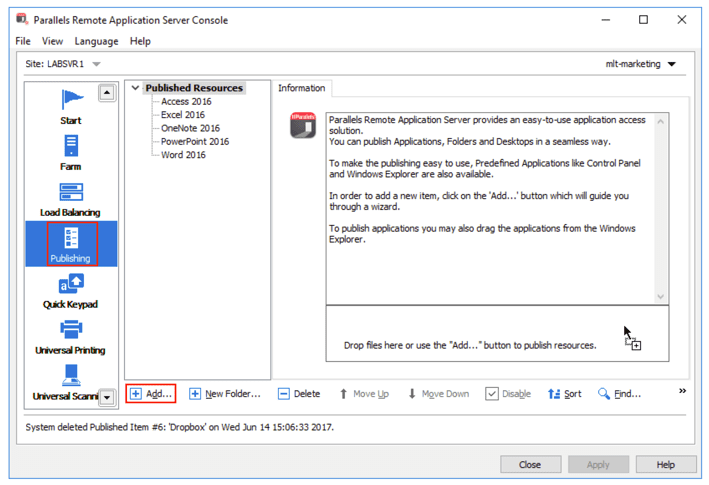
Task: Select PowerPoint 2016 in tree
Action: point(195,141)
